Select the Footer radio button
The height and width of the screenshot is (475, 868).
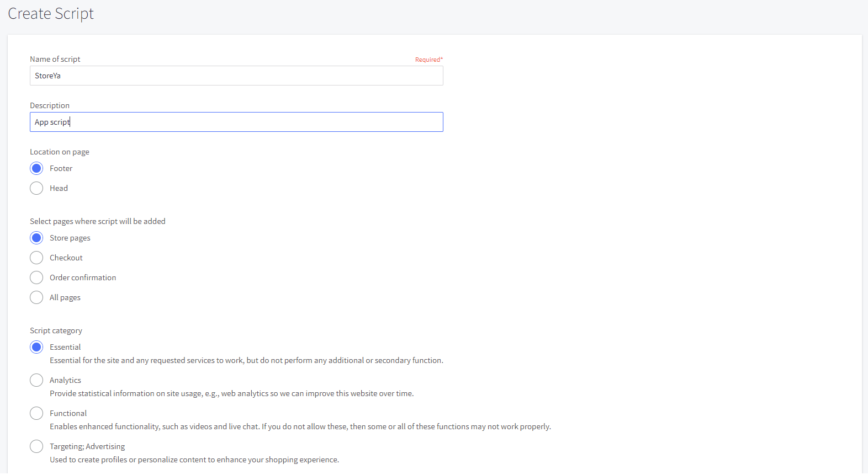pos(36,168)
